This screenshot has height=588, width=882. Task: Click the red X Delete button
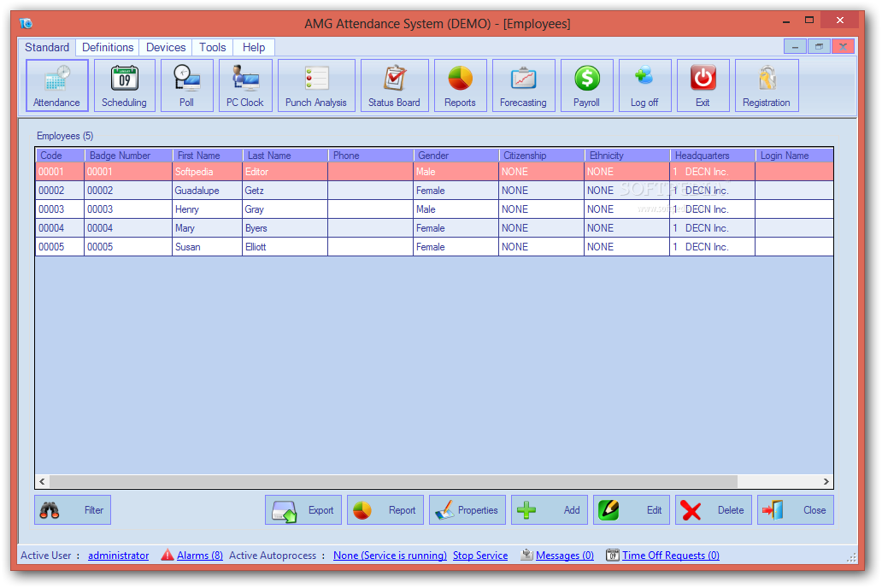(714, 509)
